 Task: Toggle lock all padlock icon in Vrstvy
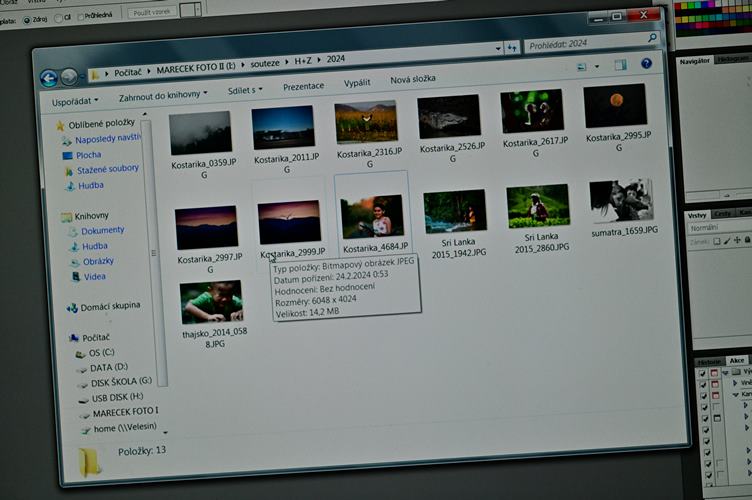pyautogui.click(x=747, y=240)
